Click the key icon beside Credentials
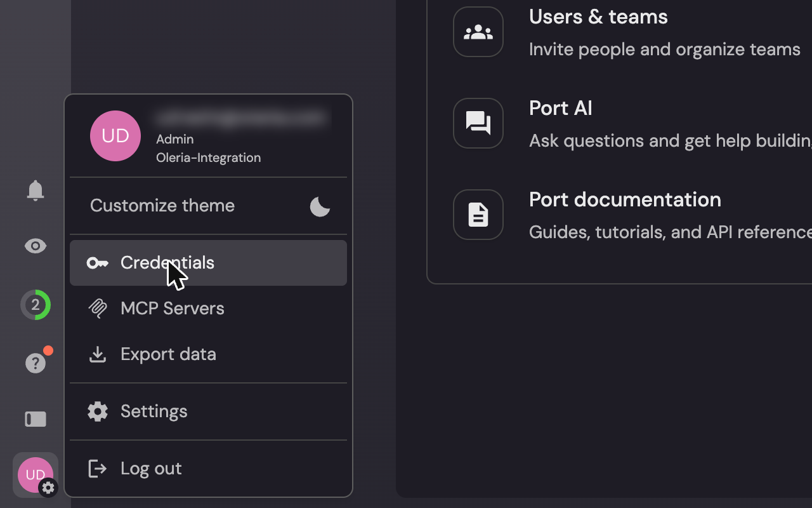This screenshot has width=812, height=508. (x=98, y=263)
